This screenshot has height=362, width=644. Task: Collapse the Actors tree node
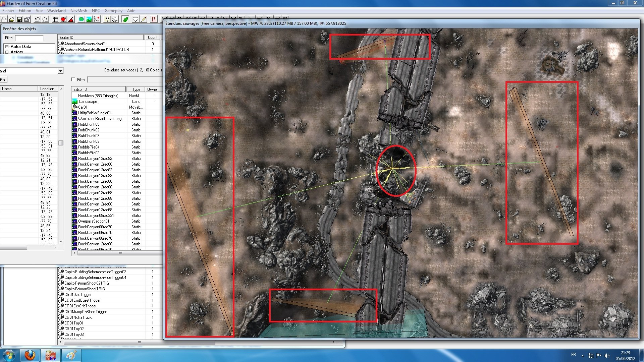point(7,52)
